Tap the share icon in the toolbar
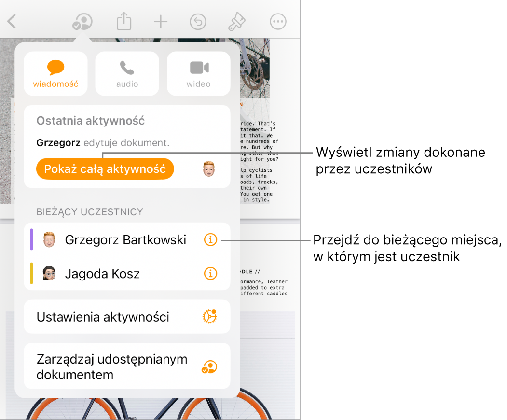Viewport: 507px width, 420px height. [x=124, y=21]
